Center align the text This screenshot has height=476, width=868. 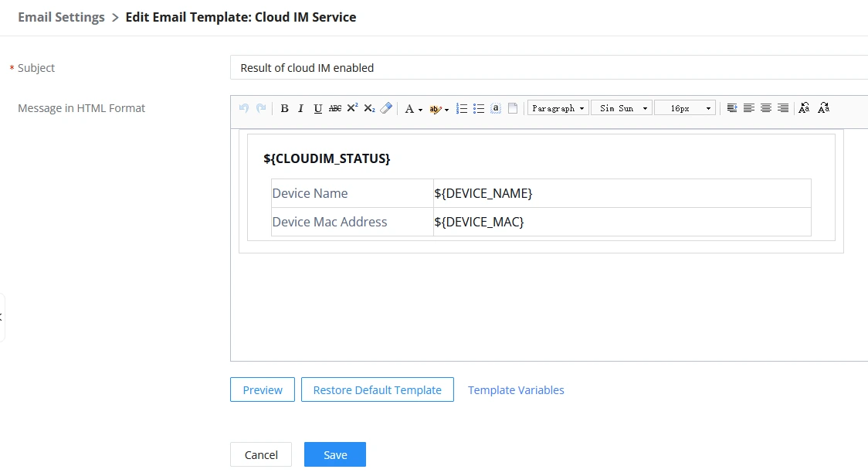[765, 108]
